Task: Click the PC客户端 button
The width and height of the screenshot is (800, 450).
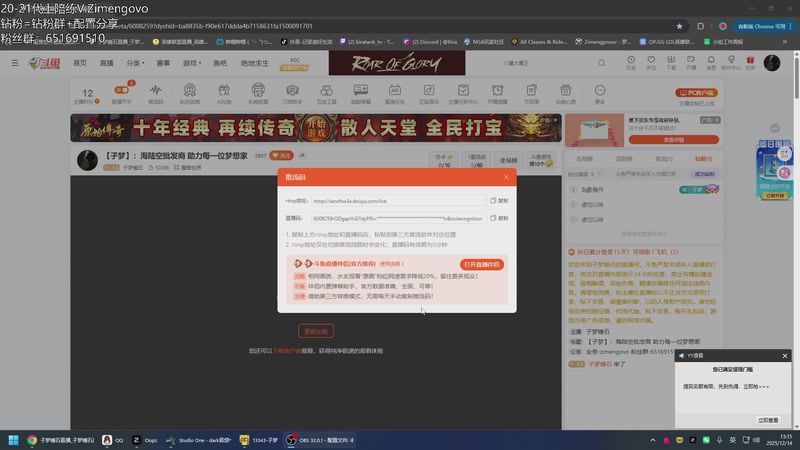Action: (696, 93)
